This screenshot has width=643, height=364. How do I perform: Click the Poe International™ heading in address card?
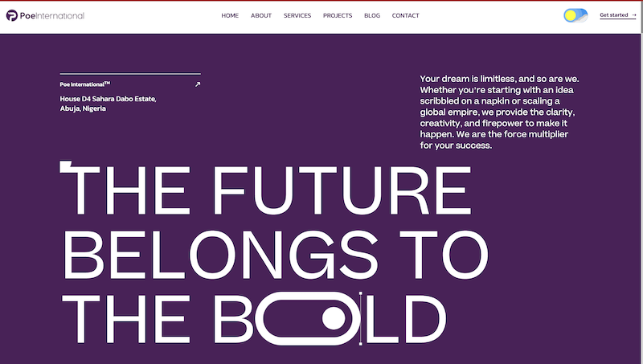click(x=85, y=84)
